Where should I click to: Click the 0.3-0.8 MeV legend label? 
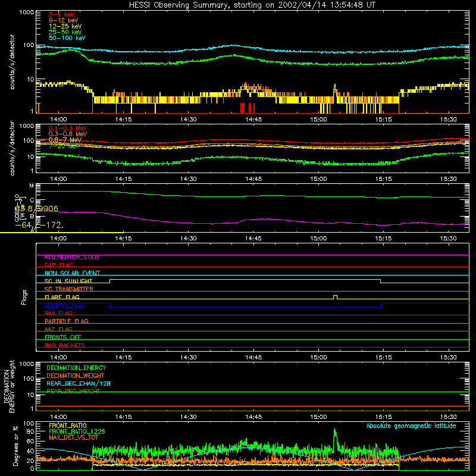coord(68,134)
